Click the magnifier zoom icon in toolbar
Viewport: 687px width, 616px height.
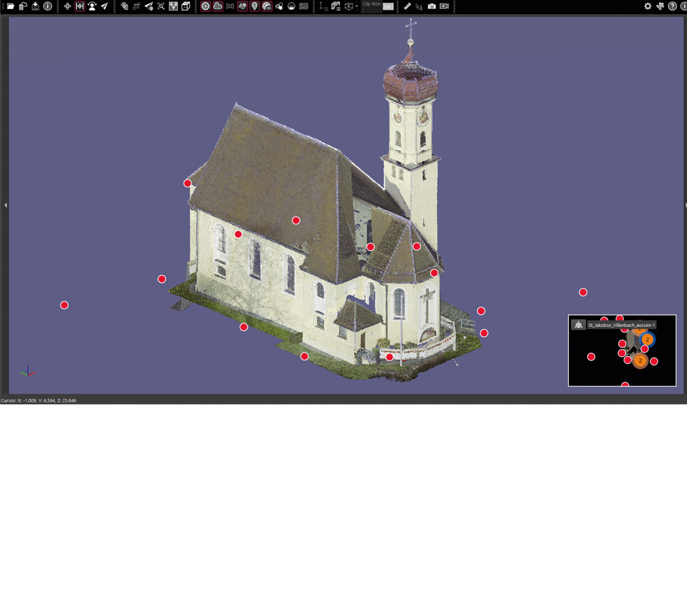click(x=161, y=6)
